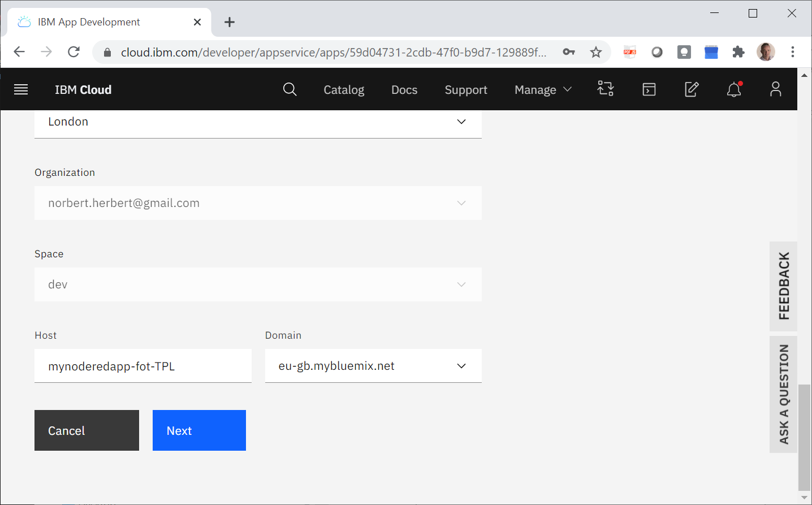
Task: Select the IBM App Development browser tab
Action: [x=110, y=22]
